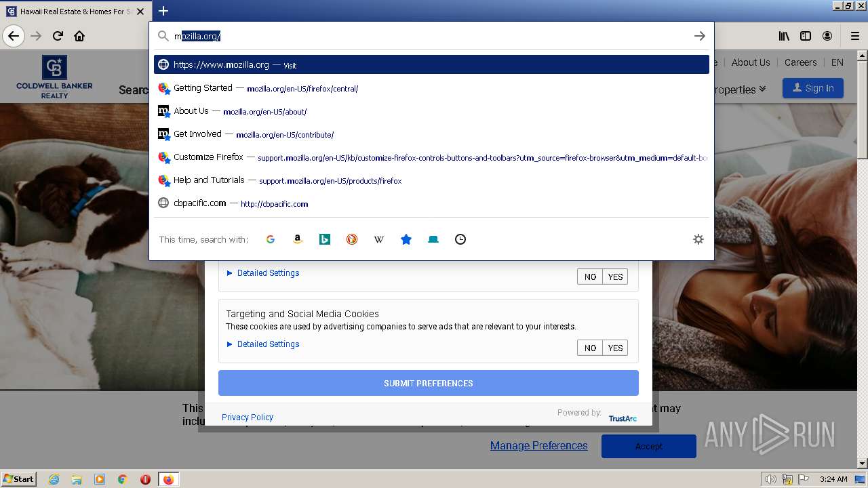868x488 pixels.
Task: Search open tabs using the tab icon
Action: pos(433,239)
